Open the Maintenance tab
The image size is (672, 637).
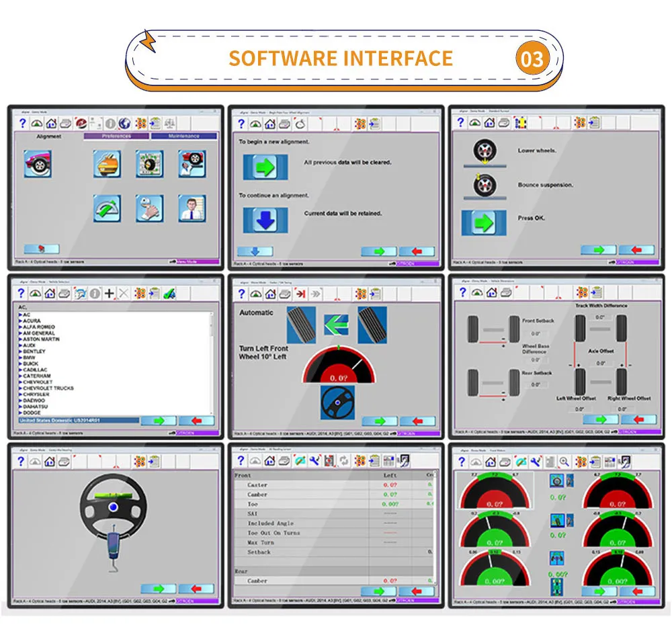(x=183, y=135)
